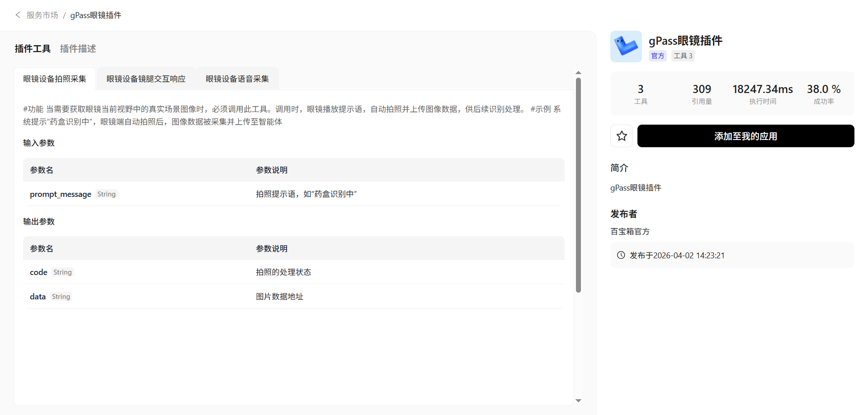868x415 pixels.
Task: Click the 309 引用量 statistic
Action: tap(702, 94)
